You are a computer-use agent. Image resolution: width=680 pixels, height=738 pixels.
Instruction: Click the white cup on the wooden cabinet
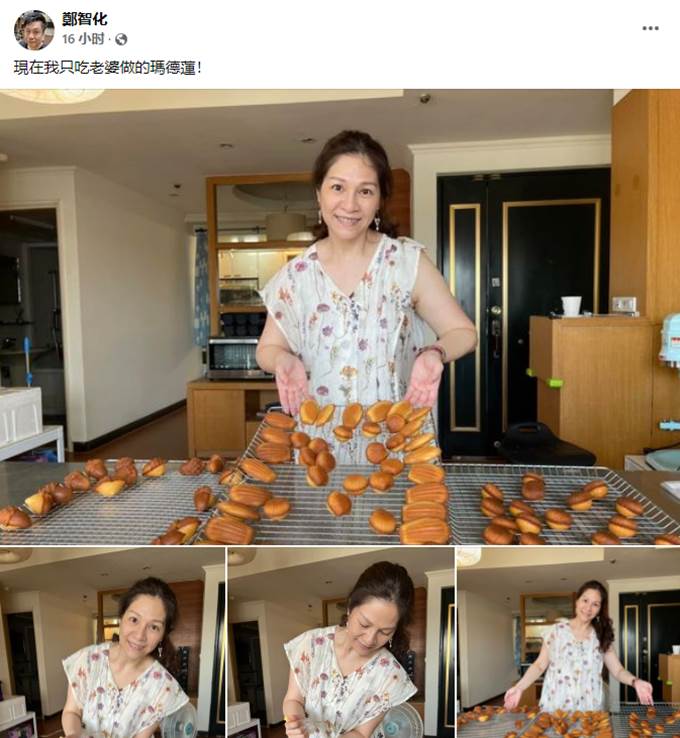pyautogui.click(x=571, y=306)
